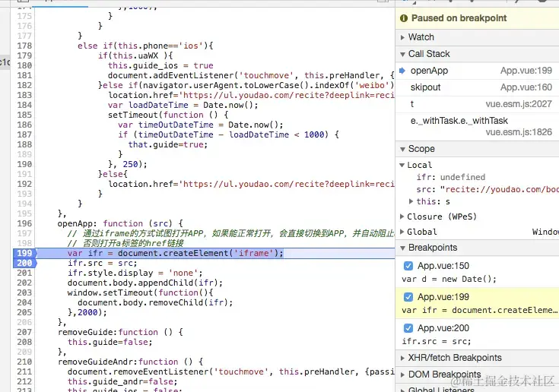Image resolution: width=559 pixels, height=392 pixels.
Task: Toggle the breakpoint marker on line 199
Action: (24, 253)
